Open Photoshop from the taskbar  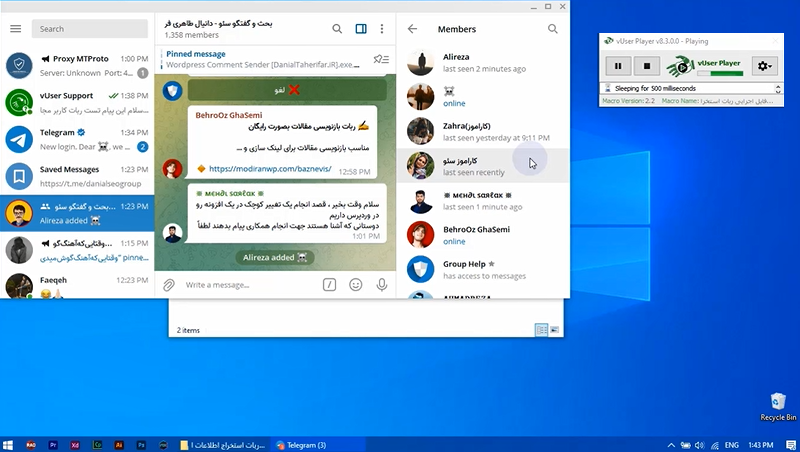point(141,445)
